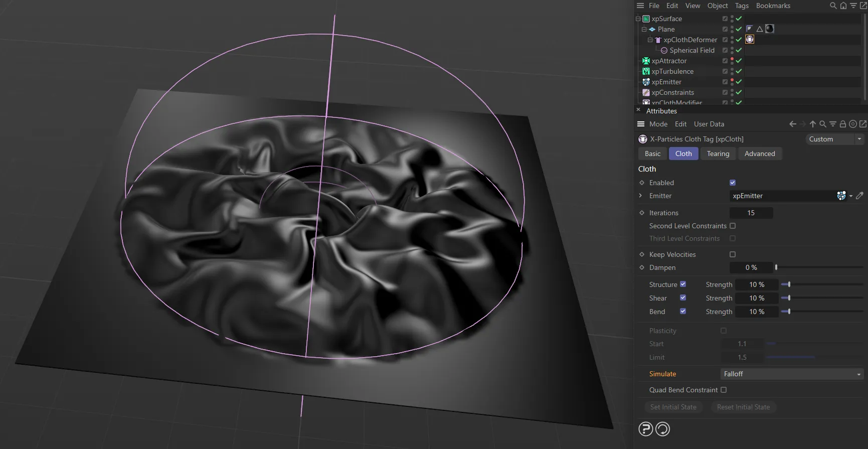Click the Attributes target circle icon
The width and height of the screenshot is (868, 449).
(x=853, y=124)
